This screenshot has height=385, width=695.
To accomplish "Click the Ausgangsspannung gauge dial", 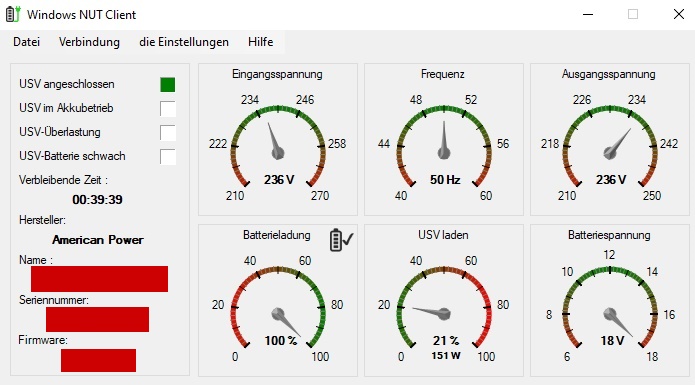I will point(610,147).
